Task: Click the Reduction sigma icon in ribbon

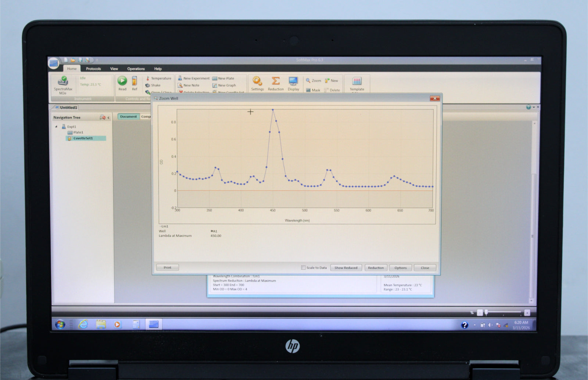Action: pos(276,81)
